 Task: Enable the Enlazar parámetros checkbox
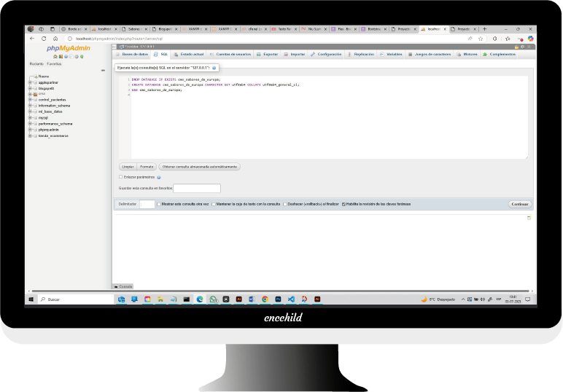(120, 176)
